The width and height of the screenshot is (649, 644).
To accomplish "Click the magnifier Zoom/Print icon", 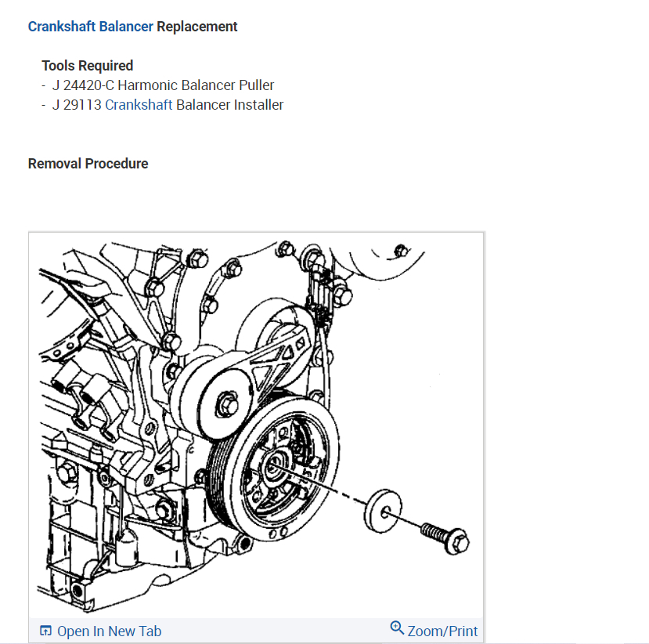I will coord(397,628).
